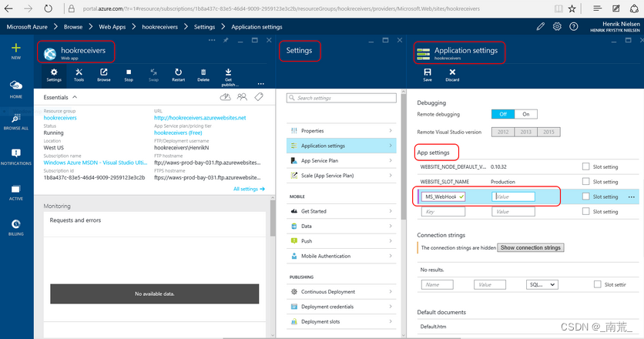Click Settings gear in hookreceivers toolbar
The image size is (644, 339).
pos(54,76)
